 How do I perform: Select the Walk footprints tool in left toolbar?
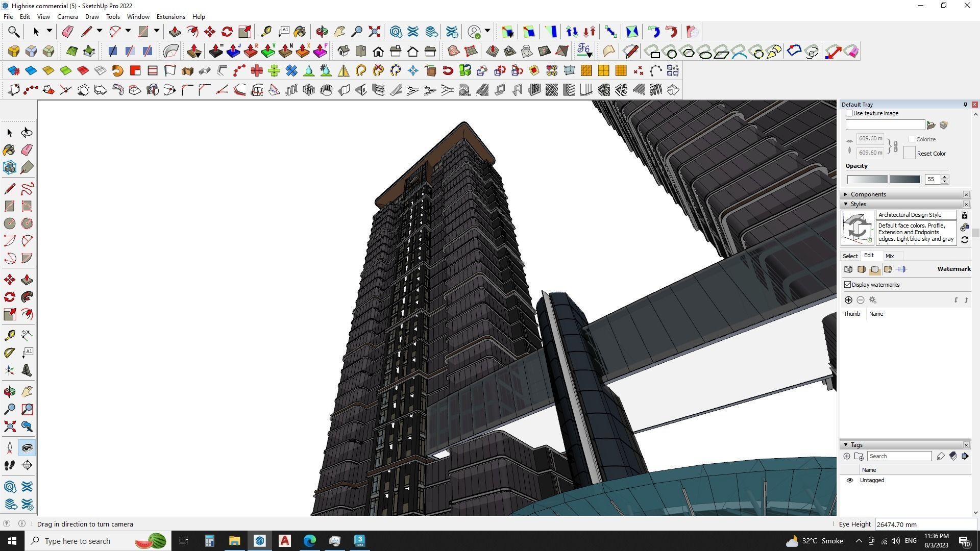9,465
